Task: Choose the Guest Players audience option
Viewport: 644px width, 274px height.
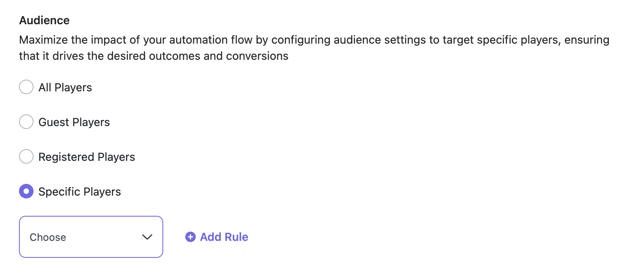Action: [26, 122]
